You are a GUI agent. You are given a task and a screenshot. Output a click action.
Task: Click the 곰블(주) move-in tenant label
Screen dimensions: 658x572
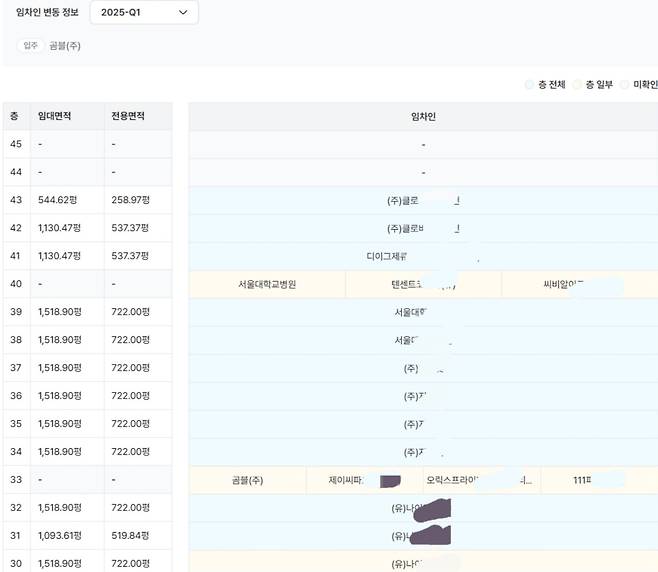click(x=65, y=46)
